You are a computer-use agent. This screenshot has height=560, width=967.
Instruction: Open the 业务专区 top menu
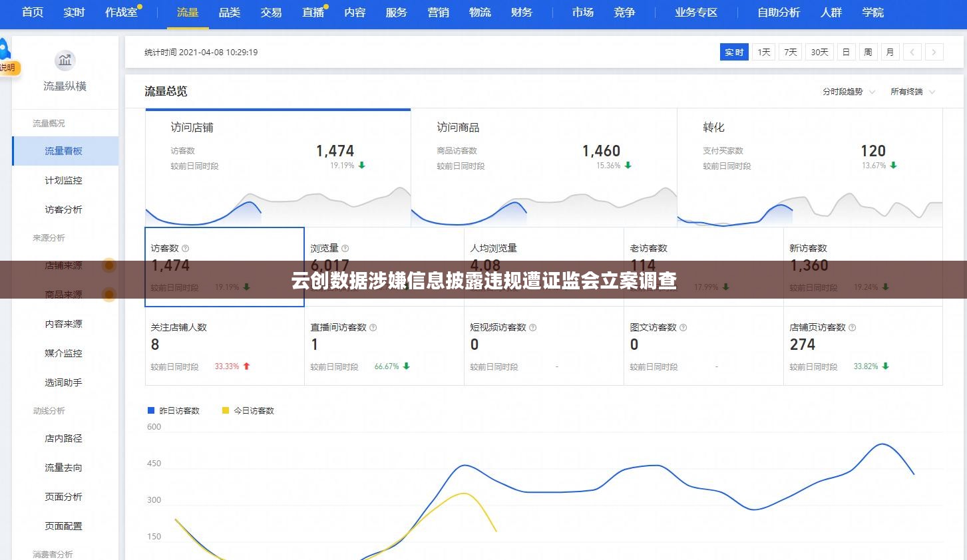coord(696,13)
